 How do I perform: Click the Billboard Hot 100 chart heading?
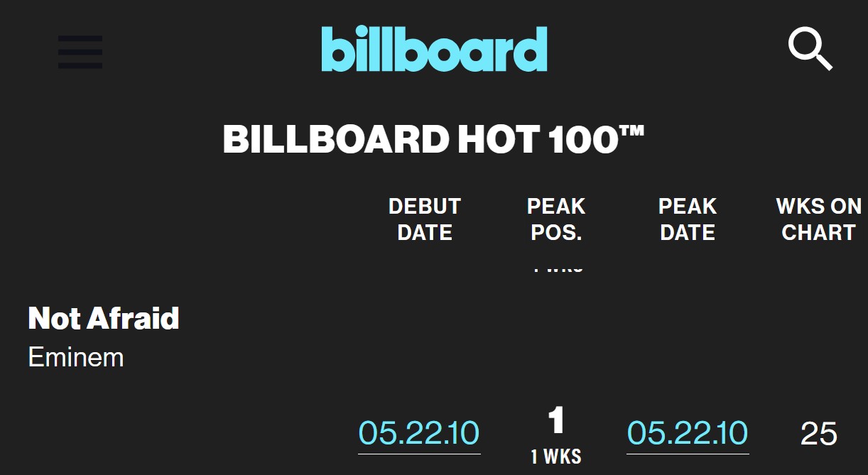[x=433, y=139]
